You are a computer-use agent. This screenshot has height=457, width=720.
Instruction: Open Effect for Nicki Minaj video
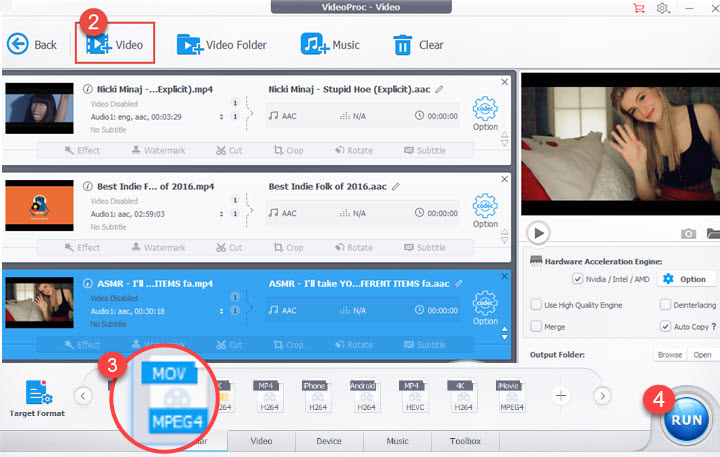coord(82,150)
